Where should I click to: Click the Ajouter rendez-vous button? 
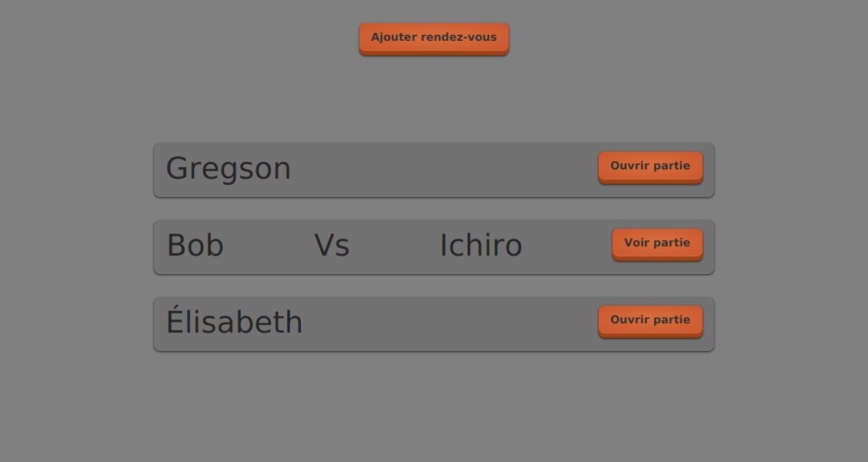click(433, 38)
